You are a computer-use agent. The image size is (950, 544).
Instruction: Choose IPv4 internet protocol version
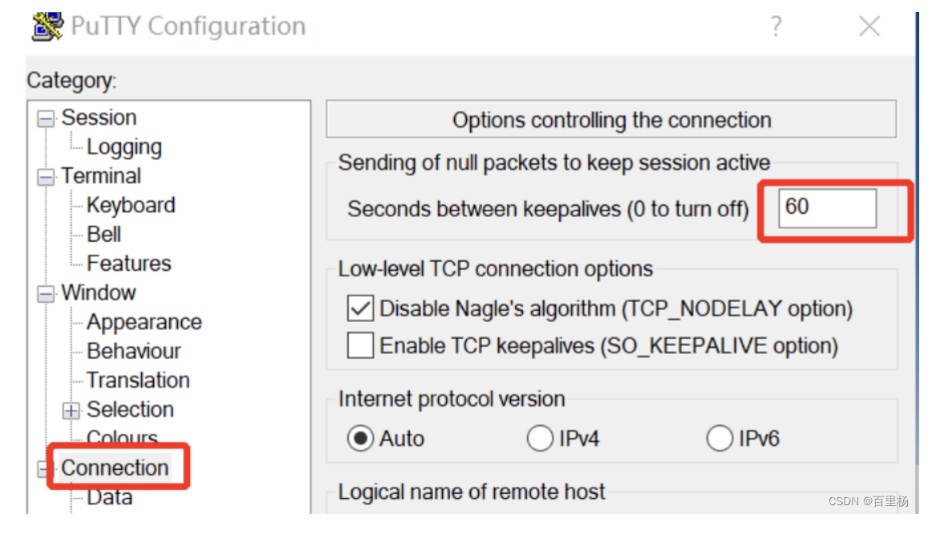pyautogui.click(x=540, y=438)
